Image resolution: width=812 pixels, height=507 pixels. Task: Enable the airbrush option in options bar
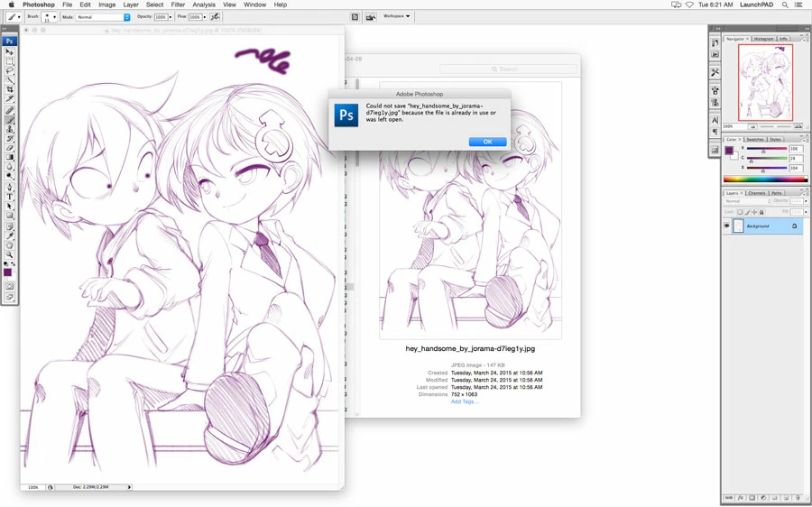click(x=215, y=16)
